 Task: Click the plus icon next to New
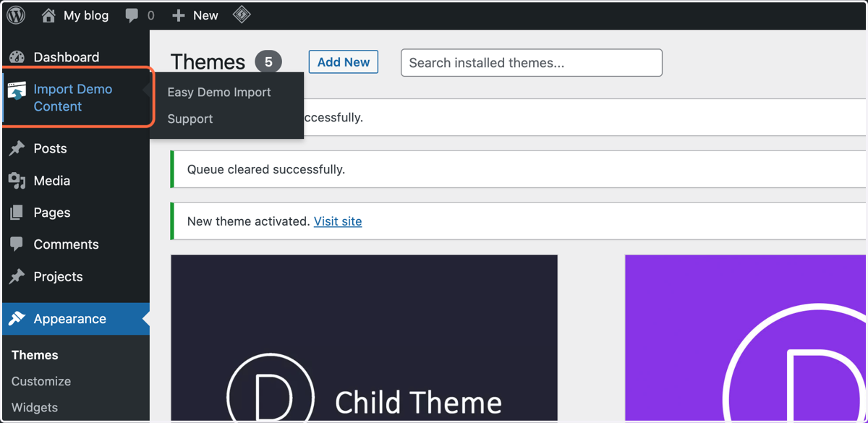point(179,15)
